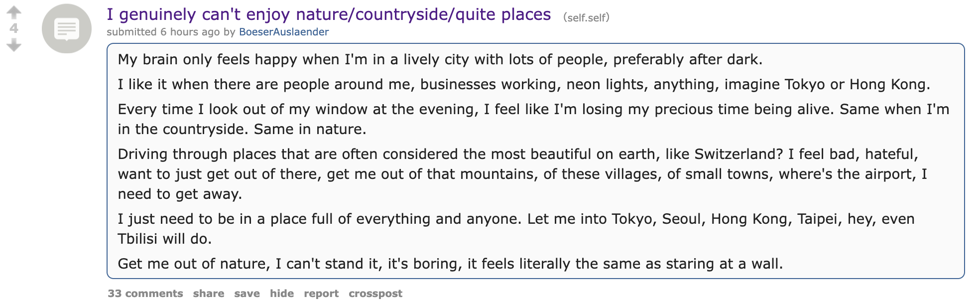Save this post

(247, 294)
